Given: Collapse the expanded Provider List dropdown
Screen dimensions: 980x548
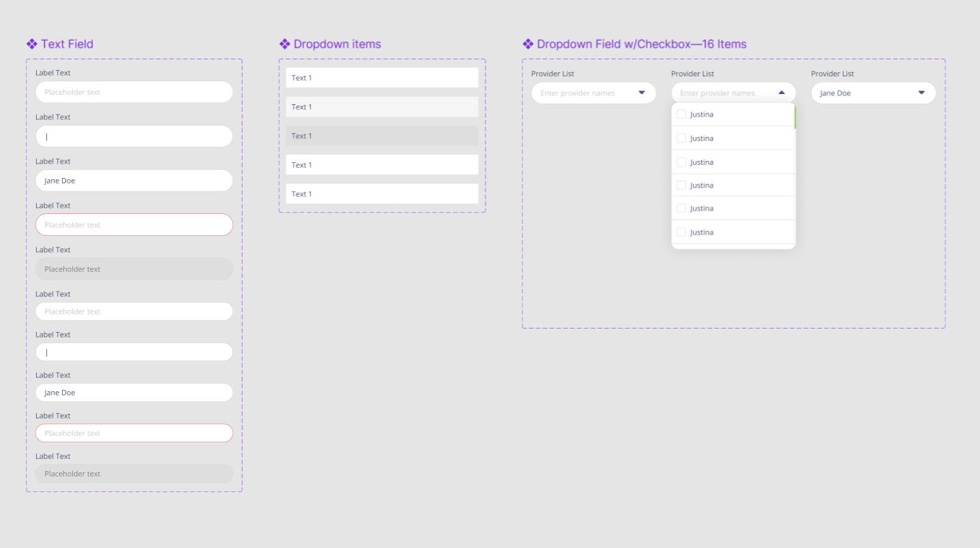Looking at the screenshot, I should point(780,92).
